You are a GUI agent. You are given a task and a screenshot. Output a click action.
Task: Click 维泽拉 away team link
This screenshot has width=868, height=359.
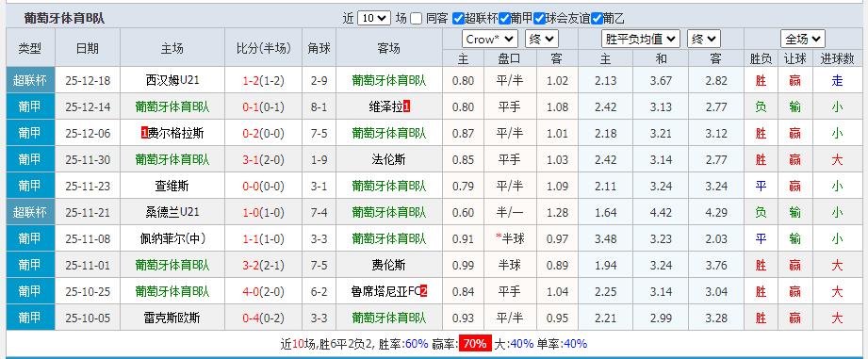tap(385, 106)
